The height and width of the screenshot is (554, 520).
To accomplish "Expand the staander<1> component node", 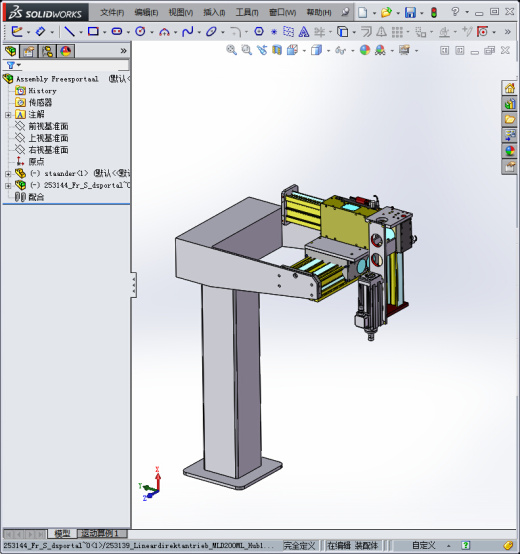I will point(8,174).
